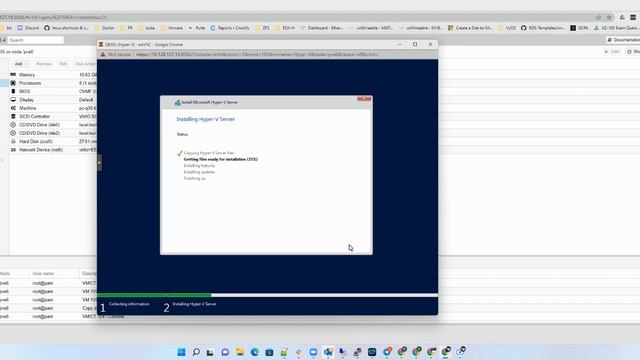The width and height of the screenshot is (640, 360).
Task: Focus the Proxmox Search field
Action: click(x=36, y=40)
